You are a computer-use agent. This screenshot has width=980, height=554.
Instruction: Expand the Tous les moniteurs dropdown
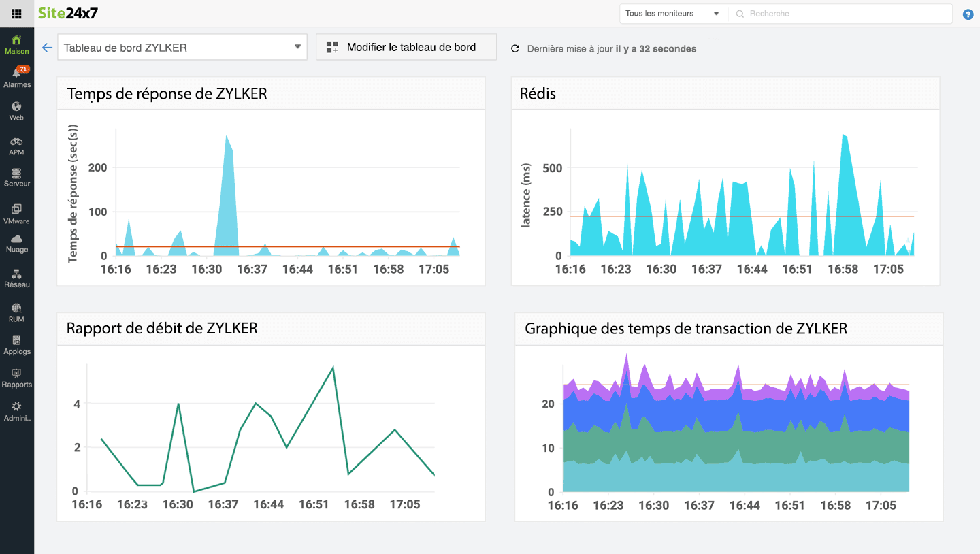click(672, 13)
